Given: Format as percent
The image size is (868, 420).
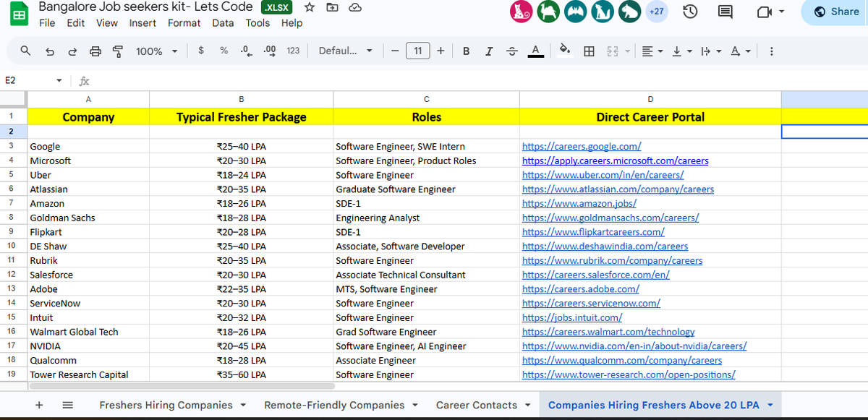Looking at the screenshot, I should click(x=224, y=51).
